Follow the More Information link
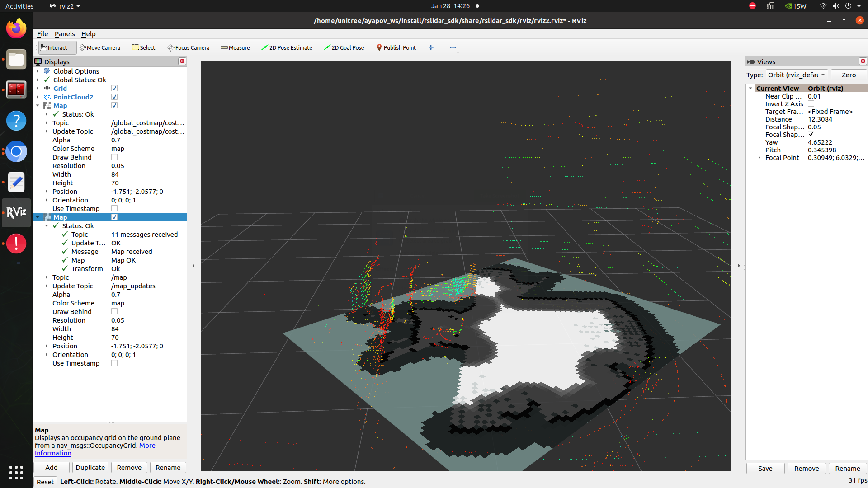The image size is (868, 488). pos(147,446)
